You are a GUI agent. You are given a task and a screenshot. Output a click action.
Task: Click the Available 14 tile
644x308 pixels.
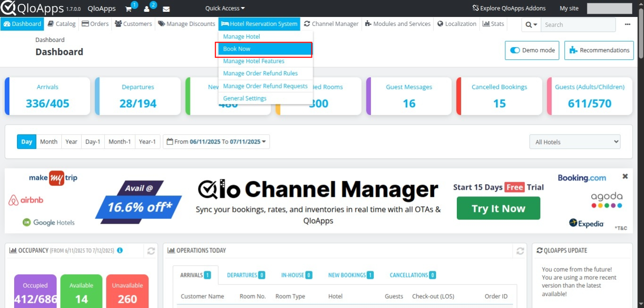[81, 292]
